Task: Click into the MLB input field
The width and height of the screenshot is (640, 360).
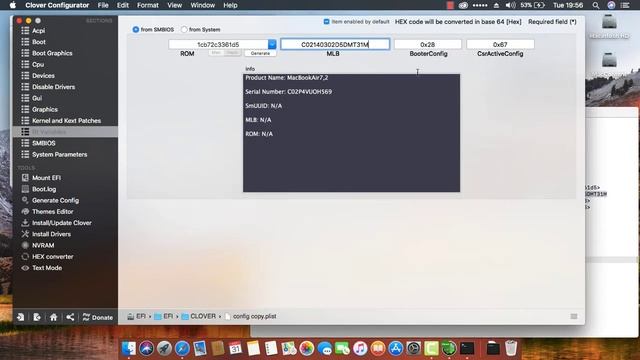Action: (335, 44)
